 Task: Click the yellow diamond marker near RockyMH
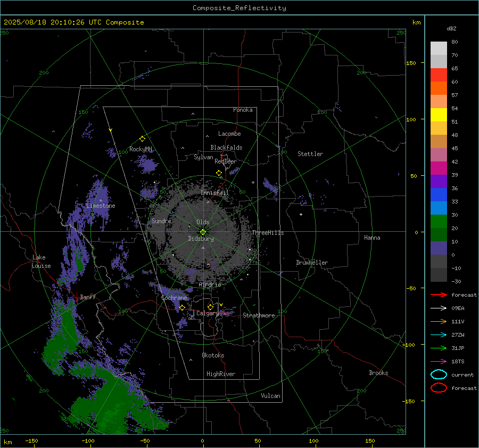142,139
